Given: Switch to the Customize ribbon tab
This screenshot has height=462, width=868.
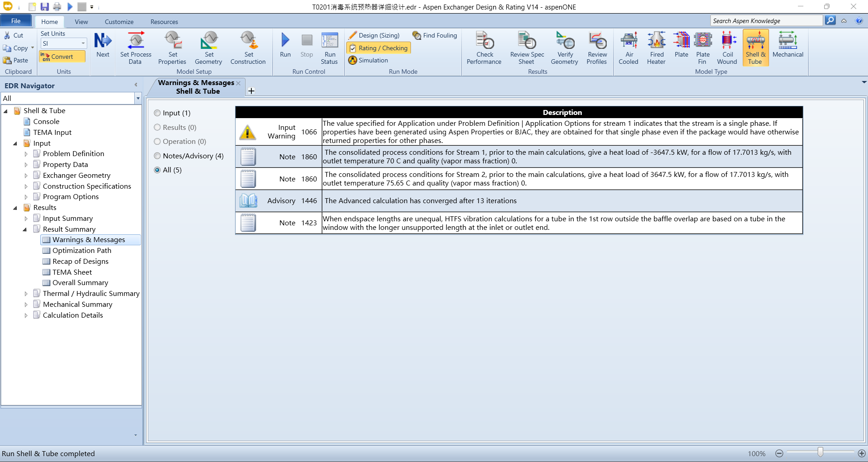Looking at the screenshot, I should pos(119,22).
